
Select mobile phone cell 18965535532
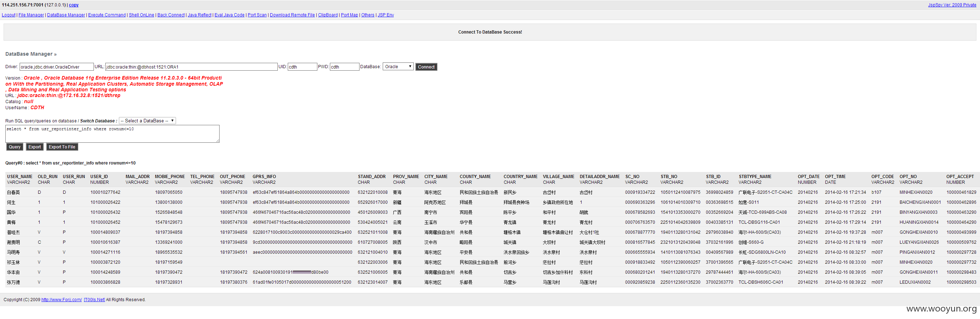click(x=169, y=252)
